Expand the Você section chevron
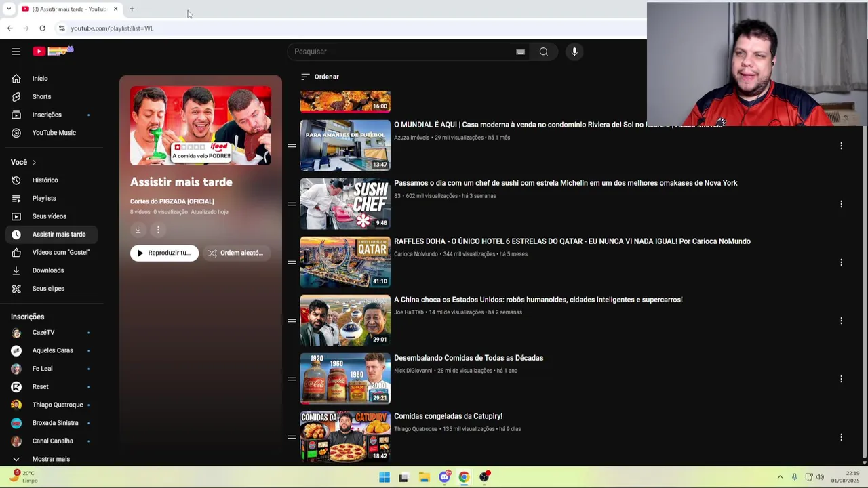This screenshot has width=868, height=488. 34,162
